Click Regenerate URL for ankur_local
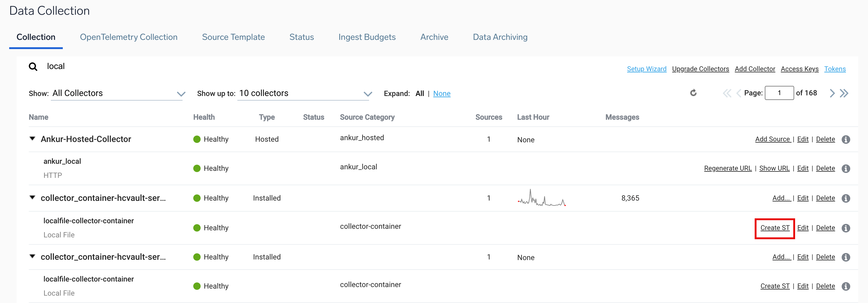 (727, 168)
